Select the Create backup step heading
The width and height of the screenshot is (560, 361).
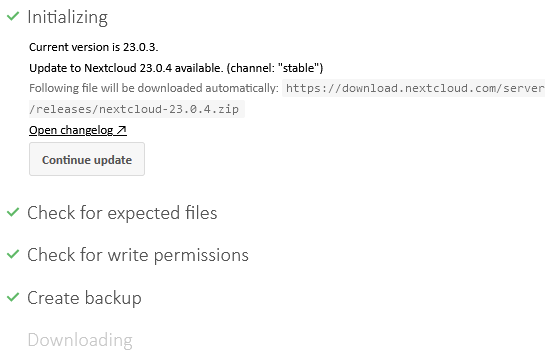pos(84,298)
